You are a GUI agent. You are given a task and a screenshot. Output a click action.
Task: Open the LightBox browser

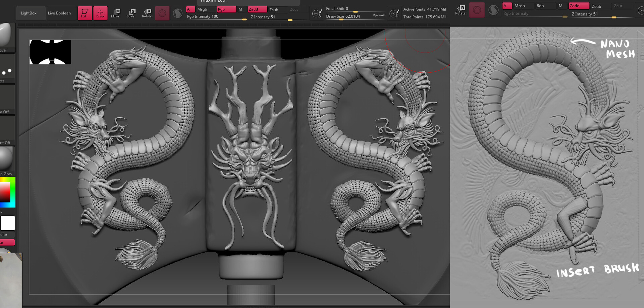pyautogui.click(x=31, y=13)
